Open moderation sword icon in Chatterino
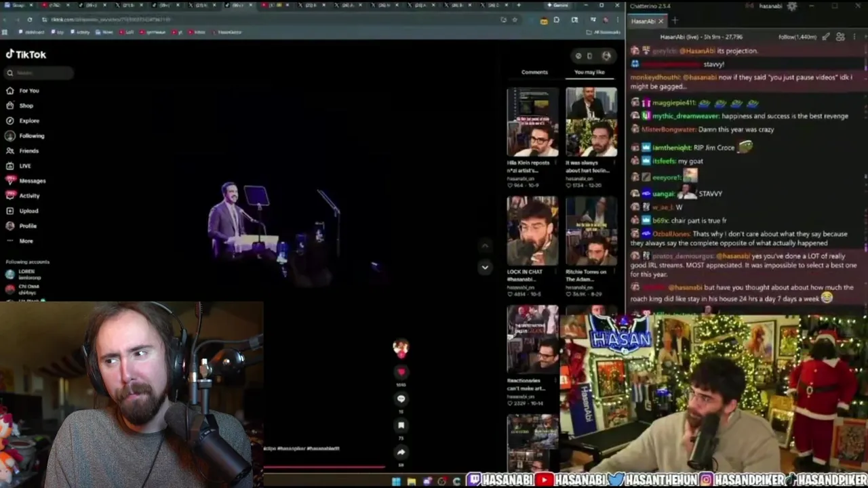Screen dimensions: 868x488 click(825, 37)
